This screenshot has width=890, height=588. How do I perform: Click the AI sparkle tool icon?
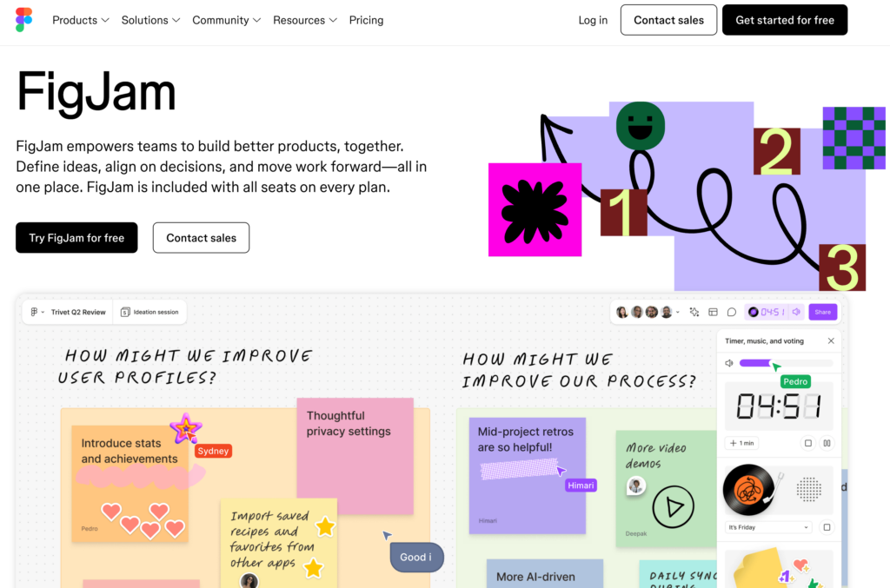point(694,312)
